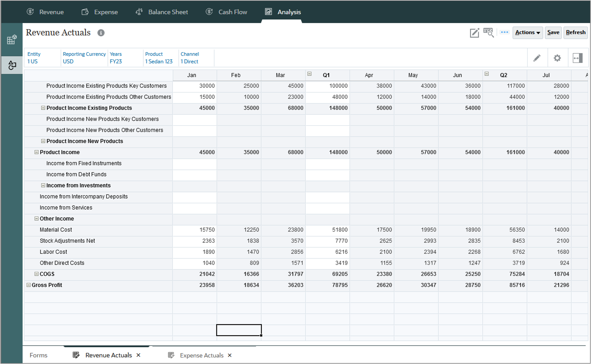Collapse the Q2 column group
Viewport: 591px width, 364px height.
[487, 74]
